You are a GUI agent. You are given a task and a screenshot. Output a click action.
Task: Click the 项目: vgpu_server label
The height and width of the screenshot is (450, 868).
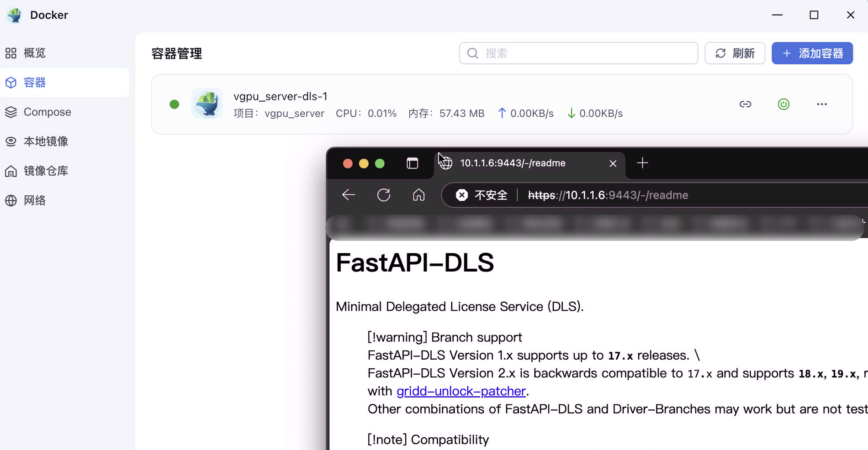pos(279,113)
